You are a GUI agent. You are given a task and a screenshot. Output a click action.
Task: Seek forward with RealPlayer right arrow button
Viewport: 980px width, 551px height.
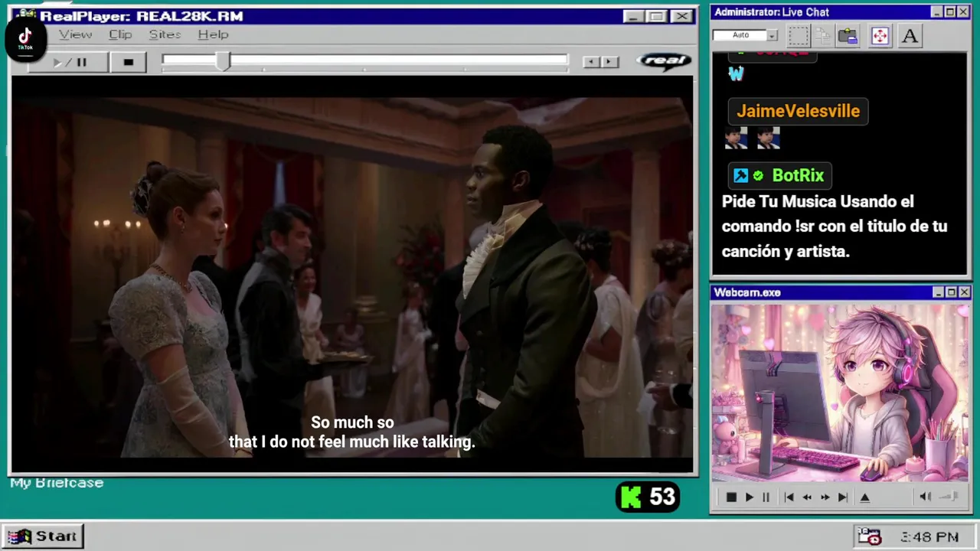click(x=609, y=62)
